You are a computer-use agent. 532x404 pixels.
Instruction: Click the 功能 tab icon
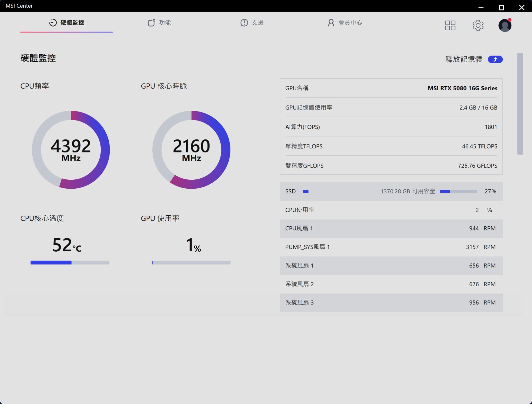[x=151, y=23]
